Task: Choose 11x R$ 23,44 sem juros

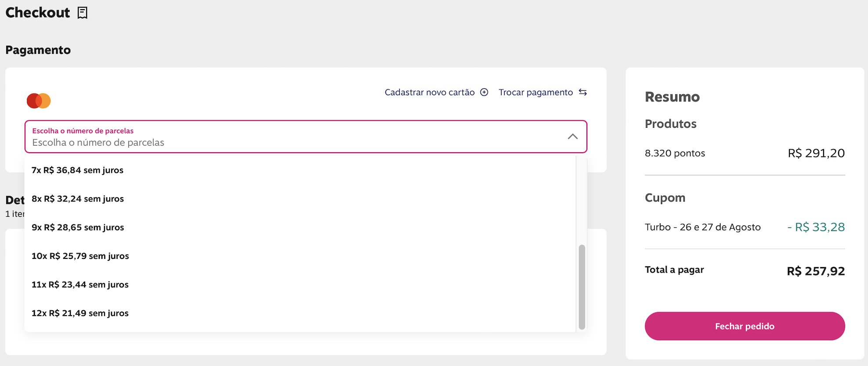Action: point(80,284)
